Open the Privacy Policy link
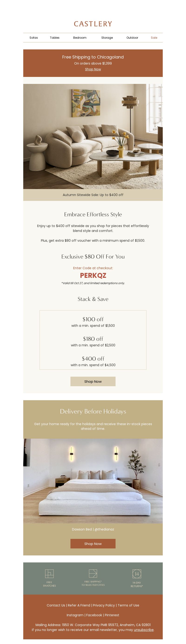This screenshot has width=186, height=644. (104, 605)
